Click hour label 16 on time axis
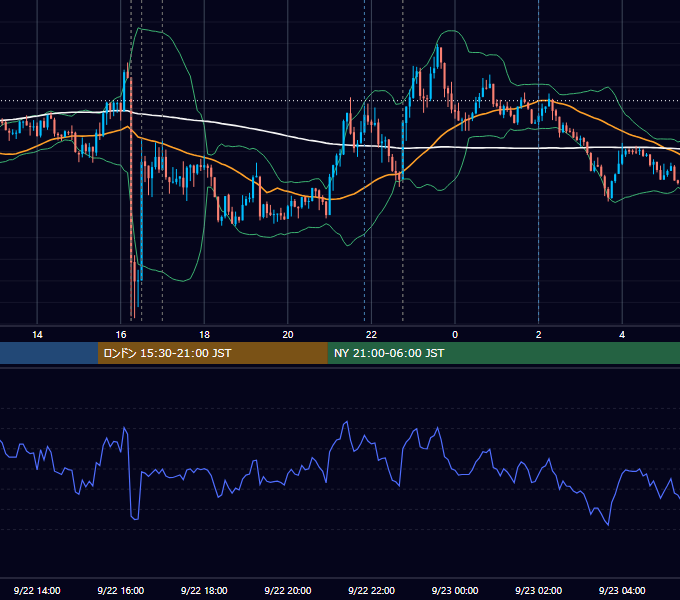The image size is (680, 600). [121, 335]
